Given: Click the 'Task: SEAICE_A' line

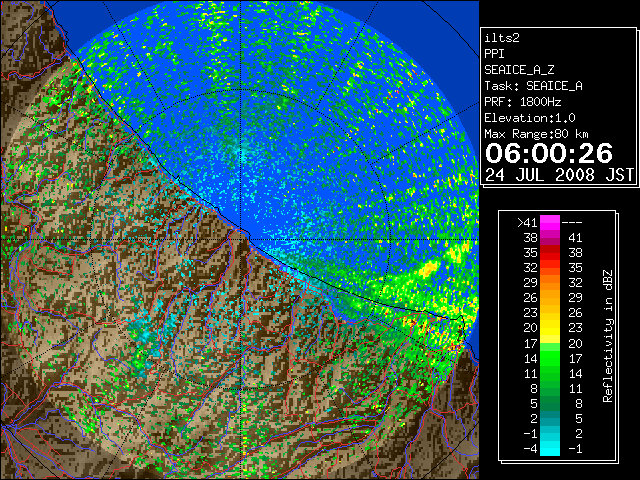Looking at the screenshot, I should 533,86.
